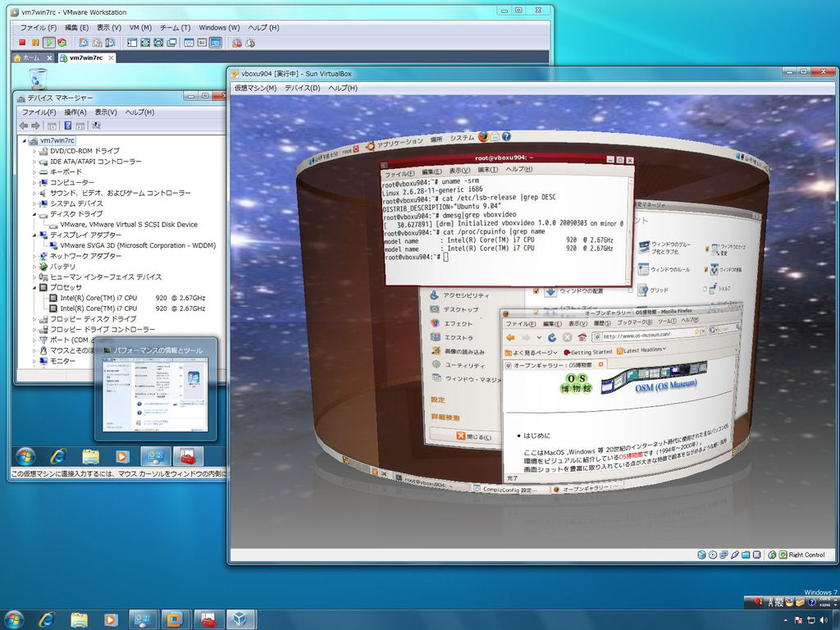
Task: Click the VirtualBox cube icon in host taskbar
Action: (x=240, y=620)
